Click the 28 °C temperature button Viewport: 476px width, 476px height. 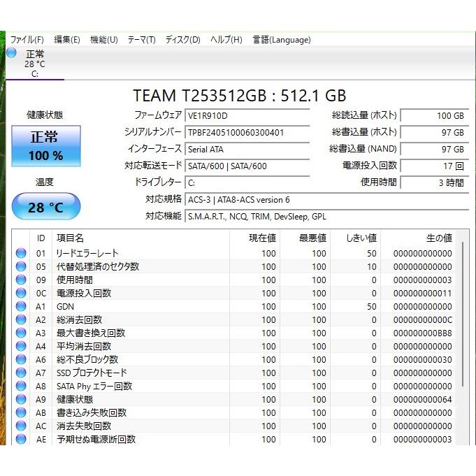[46, 208]
